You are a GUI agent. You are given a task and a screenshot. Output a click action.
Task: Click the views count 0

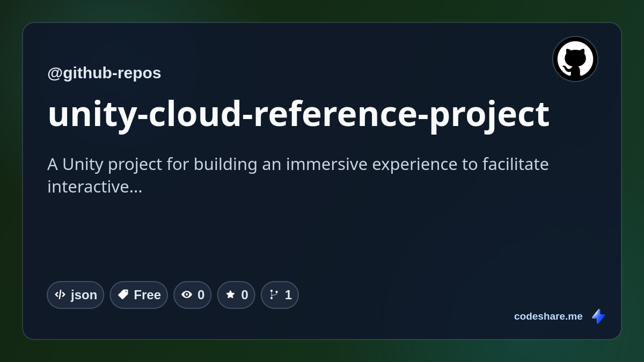point(201,295)
